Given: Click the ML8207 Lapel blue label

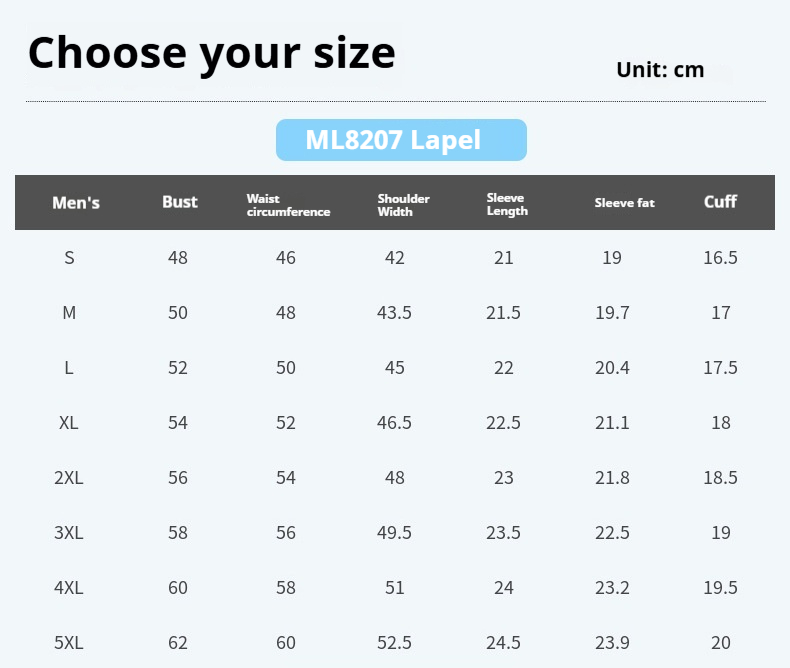Looking at the screenshot, I should (401, 140).
